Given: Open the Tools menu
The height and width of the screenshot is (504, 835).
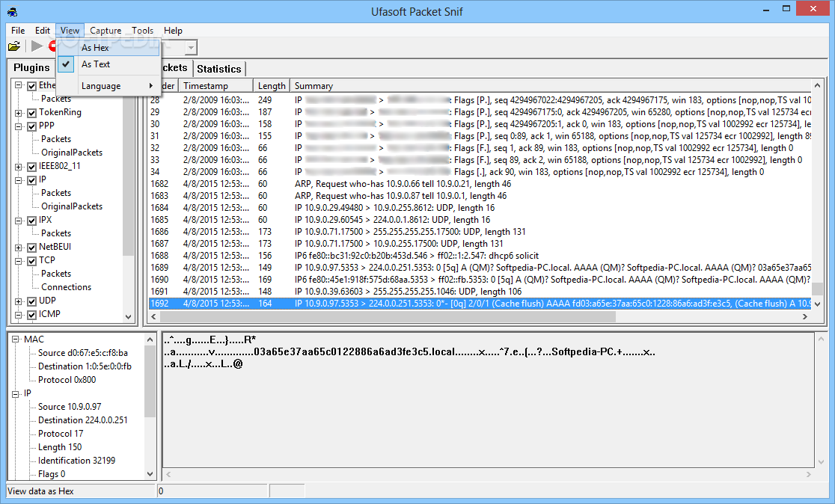Looking at the screenshot, I should pyautogui.click(x=142, y=31).
